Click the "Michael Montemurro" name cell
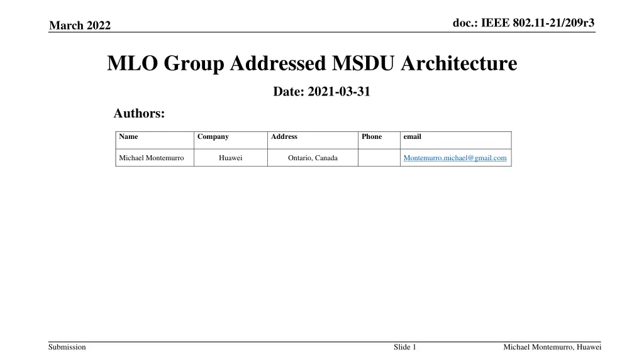This screenshot has width=644, height=362. 154,158
